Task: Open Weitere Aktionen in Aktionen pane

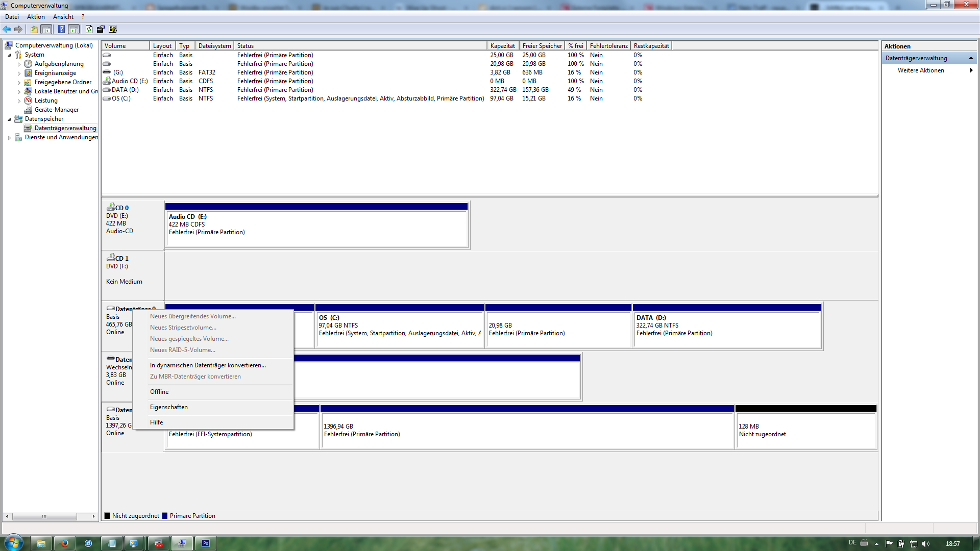Action: point(921,70)
